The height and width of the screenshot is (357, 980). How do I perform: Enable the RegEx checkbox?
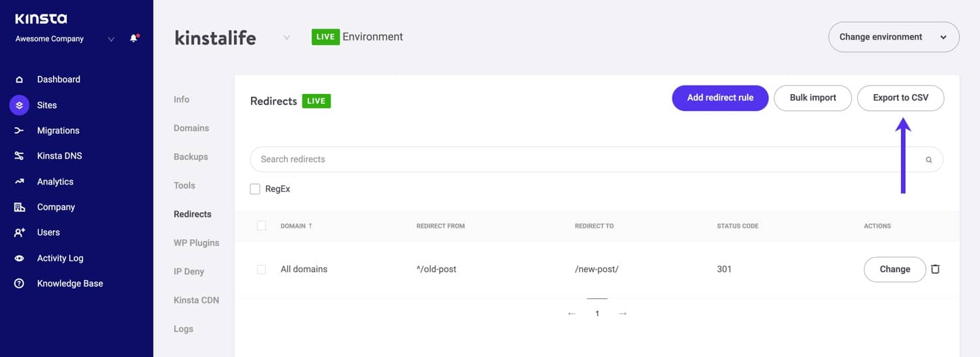click(255, 189)
